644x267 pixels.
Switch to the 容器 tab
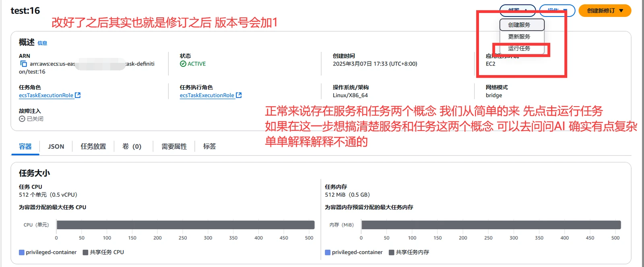click(25, 146)
